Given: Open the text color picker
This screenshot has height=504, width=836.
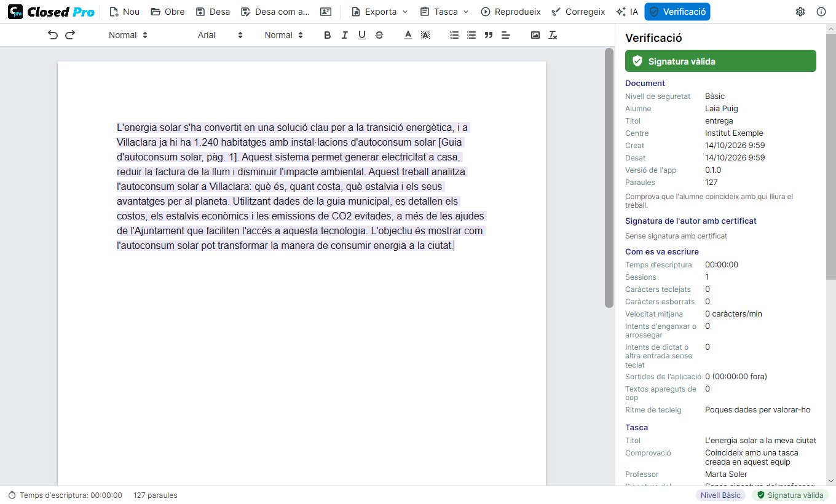Looking at the screenshot, I should 408,35.
